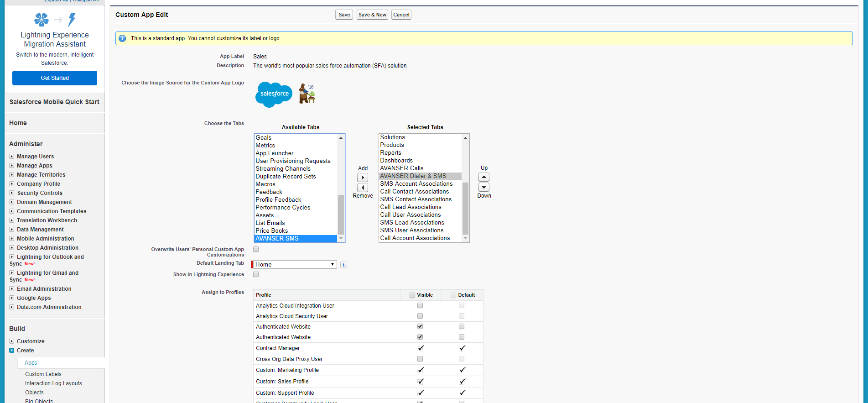Click the Remove arrow button
The image size is (868, 403).
[363, 188]
